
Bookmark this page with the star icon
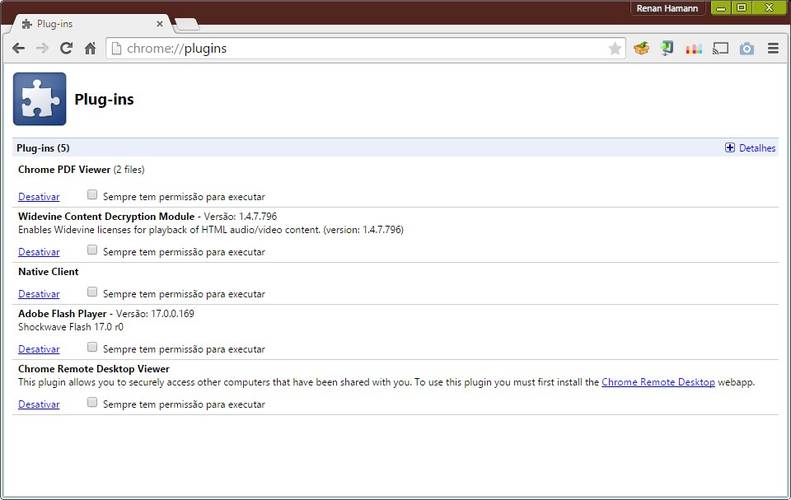pos(614,48)
